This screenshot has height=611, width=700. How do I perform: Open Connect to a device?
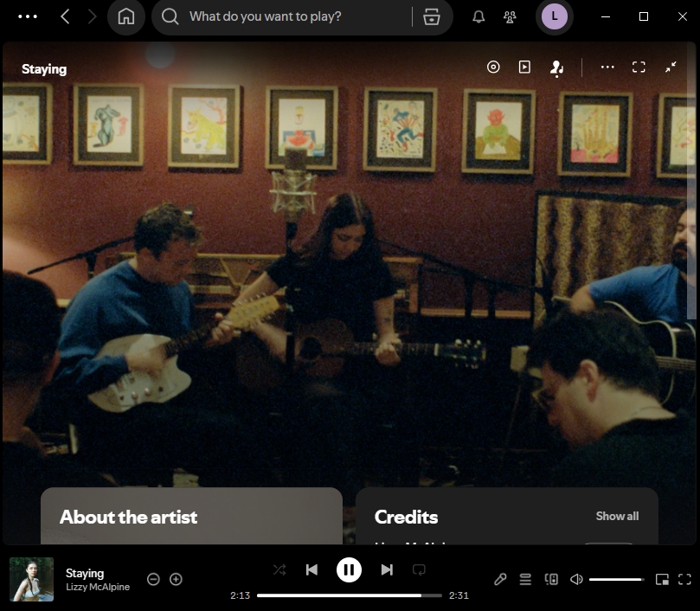tap(551, 579)
